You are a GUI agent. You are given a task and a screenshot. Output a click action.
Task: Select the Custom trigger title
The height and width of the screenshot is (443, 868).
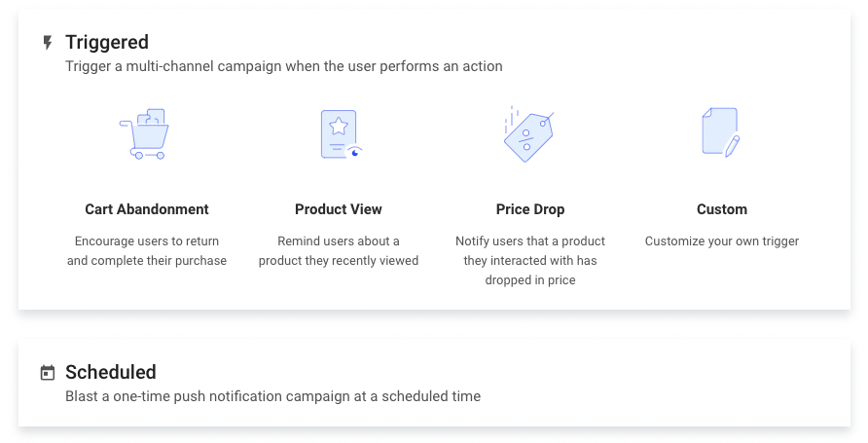click(x=722, y=209)
